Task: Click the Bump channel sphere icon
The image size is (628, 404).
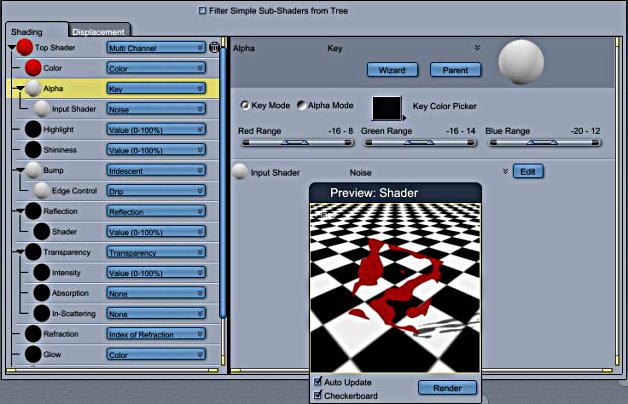Action: click(x=32, y=171)
